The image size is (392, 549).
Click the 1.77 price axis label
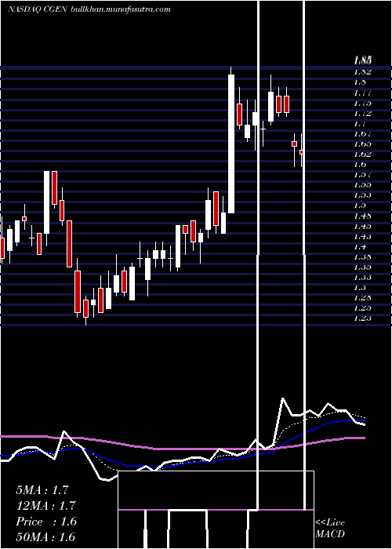(x=362, y=93)
